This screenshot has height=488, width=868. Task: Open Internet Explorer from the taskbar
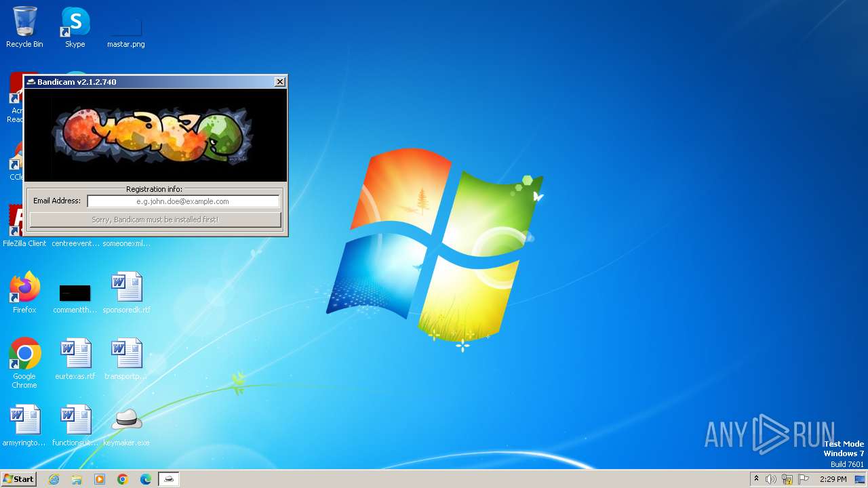coord(54,479)
